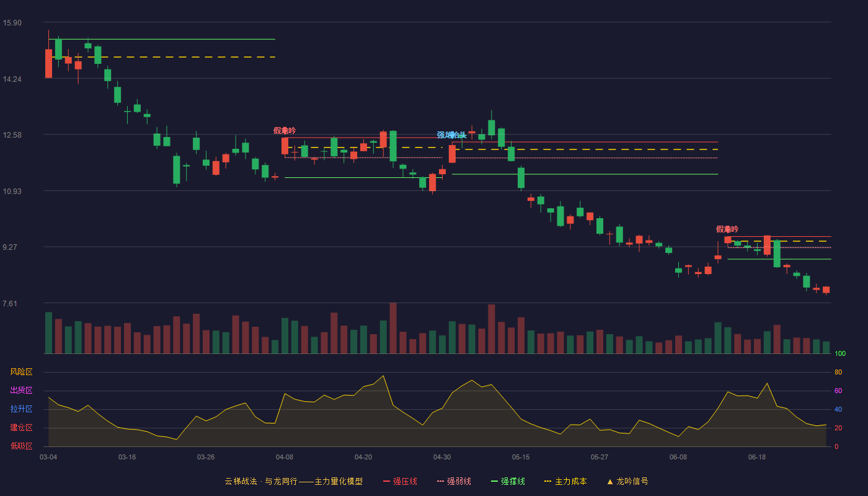The height and width of the screenshot is (496, 868).
Task: Click the red 强压线 legend line marker
Action: tap(387, 481)
